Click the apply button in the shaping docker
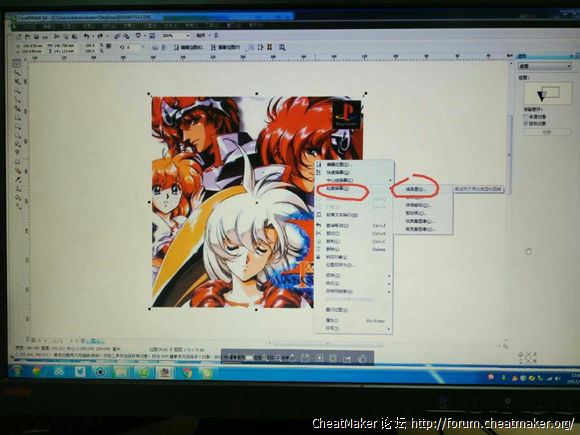The width and height of the screenshot is (580, 435). (x=547, y=132)
